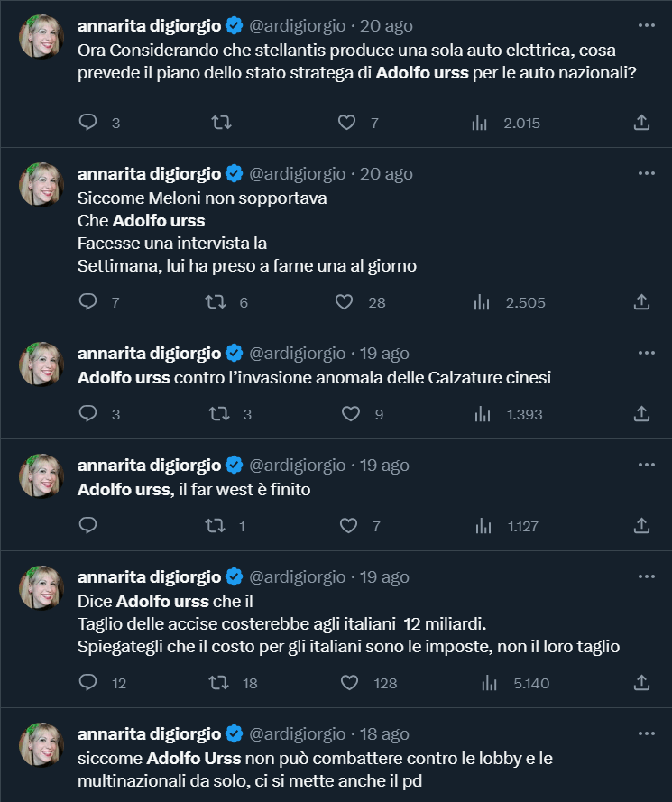
Task: Retweet the Calzature cinesi tweet
Action: [x=219, y=414]
